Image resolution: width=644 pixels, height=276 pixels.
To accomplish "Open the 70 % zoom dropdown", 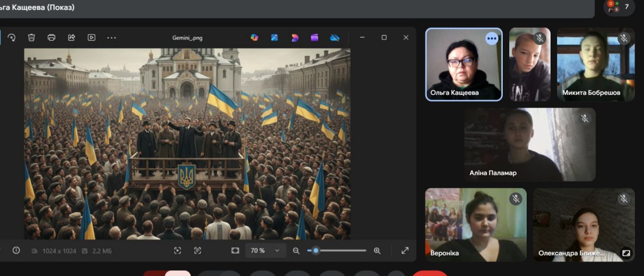I will pos(266,250).
